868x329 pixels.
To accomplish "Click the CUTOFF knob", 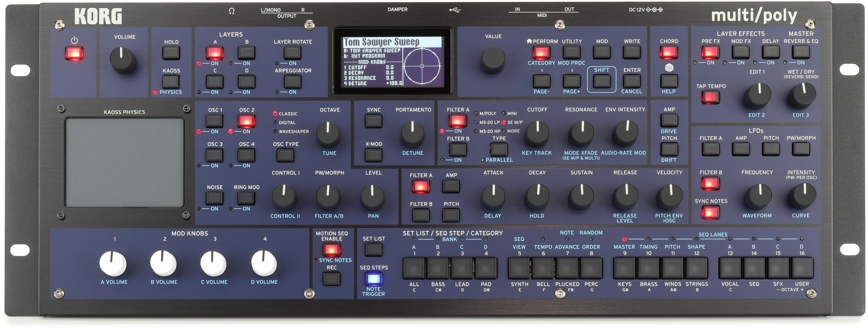I will click(x=537, y=133).
